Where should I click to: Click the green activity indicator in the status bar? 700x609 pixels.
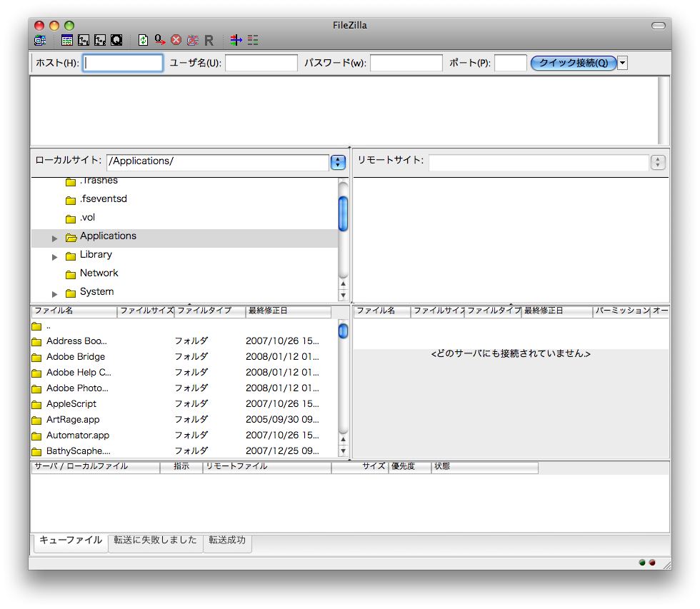642,563
